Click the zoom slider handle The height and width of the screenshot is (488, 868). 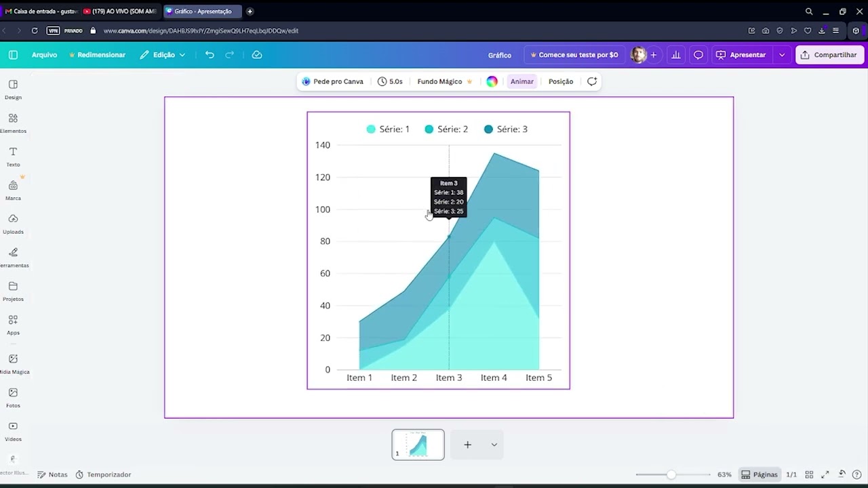[x=671, y=474]
